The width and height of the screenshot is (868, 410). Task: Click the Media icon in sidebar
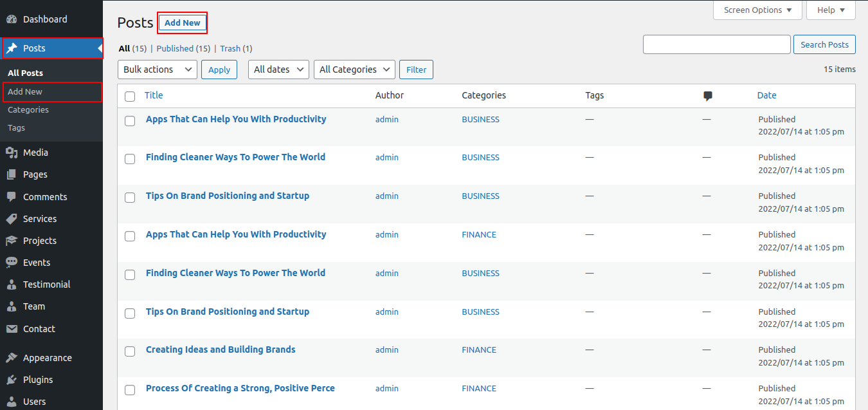click(12, 153)
